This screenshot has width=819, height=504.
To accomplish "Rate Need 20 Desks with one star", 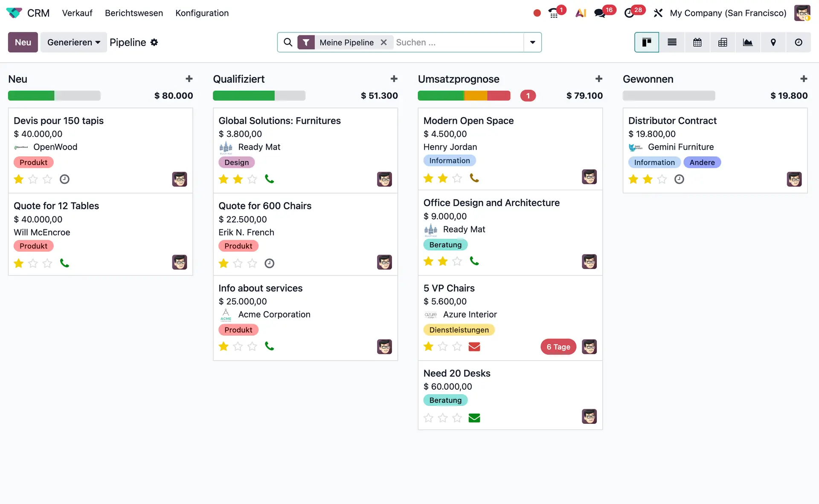I will click(428, 418).
